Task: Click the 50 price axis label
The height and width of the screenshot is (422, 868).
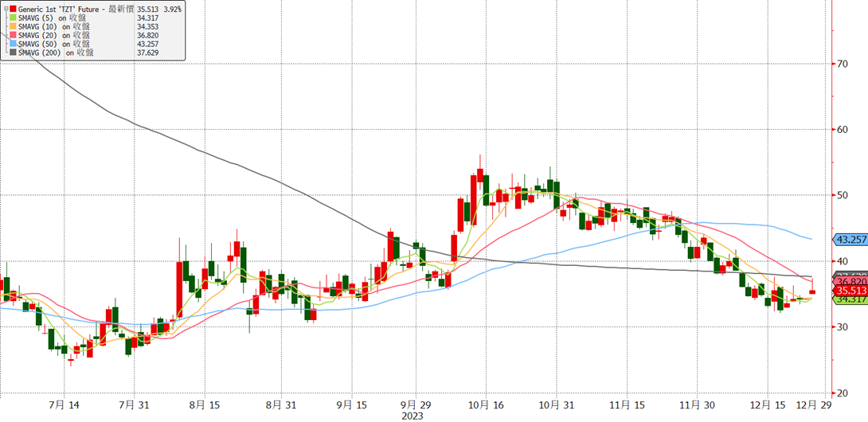Action: tap(842, 196)
